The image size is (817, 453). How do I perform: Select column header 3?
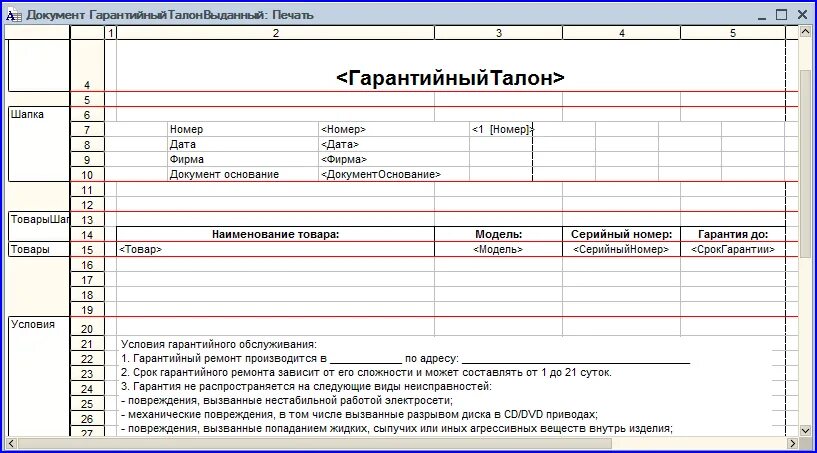point(498,33)
